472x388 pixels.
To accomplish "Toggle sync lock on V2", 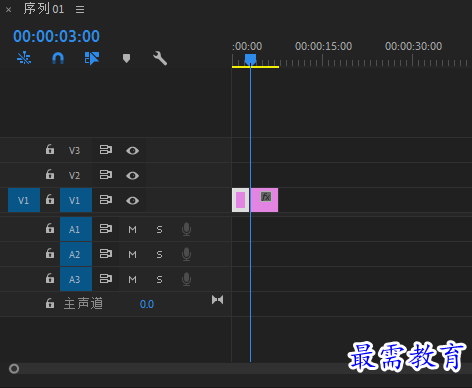I will pyautogui.click(x=106, y=175).
